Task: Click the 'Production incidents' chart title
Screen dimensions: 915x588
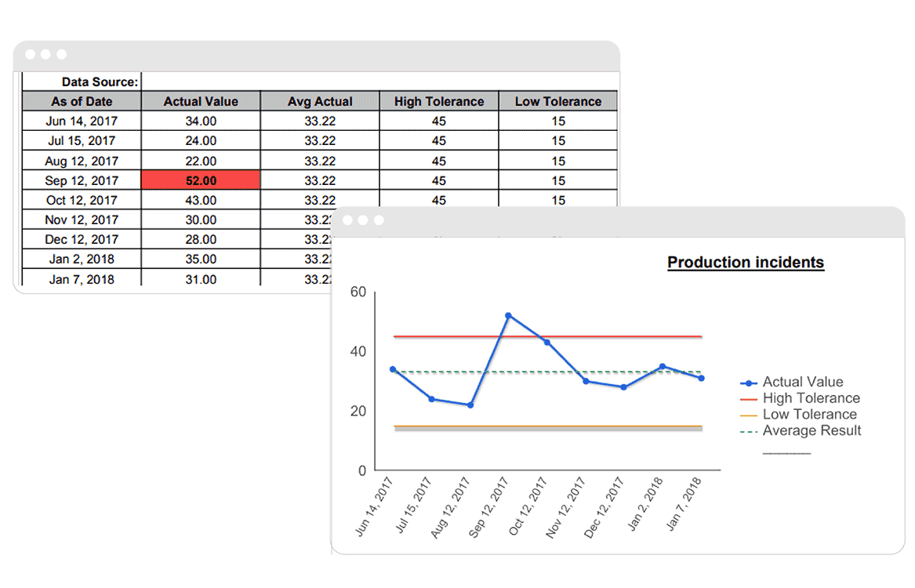Action: pyautogui.click(x=745, y=263)
